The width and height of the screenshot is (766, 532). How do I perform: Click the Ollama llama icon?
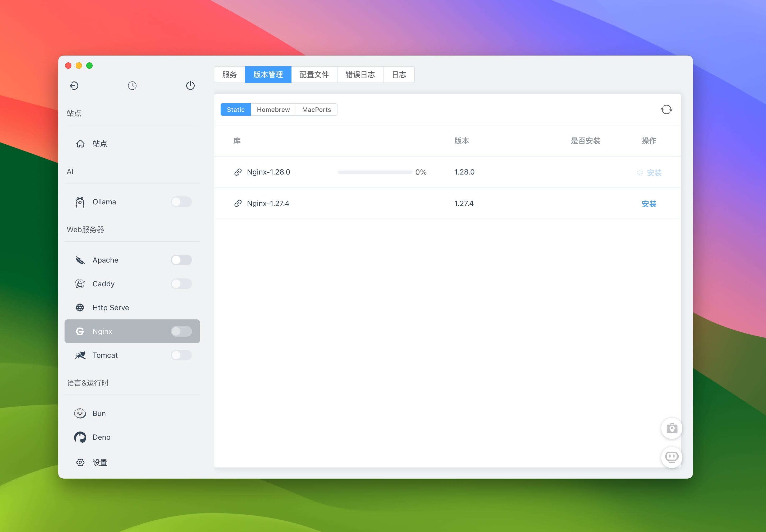80,202
